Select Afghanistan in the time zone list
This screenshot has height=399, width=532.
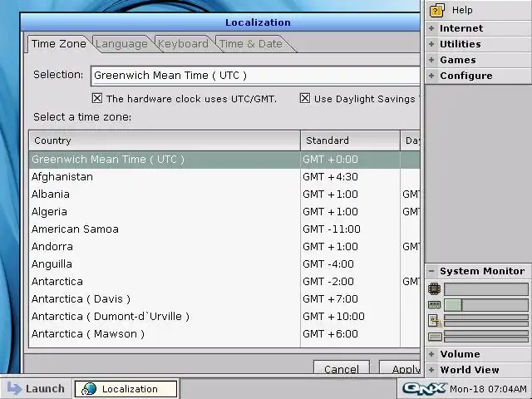point(224,177)
